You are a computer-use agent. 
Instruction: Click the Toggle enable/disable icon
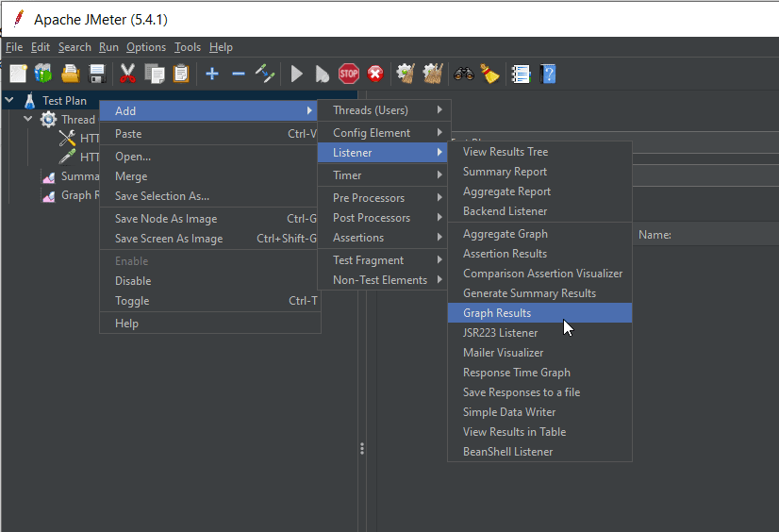click(x=265, y=74)
